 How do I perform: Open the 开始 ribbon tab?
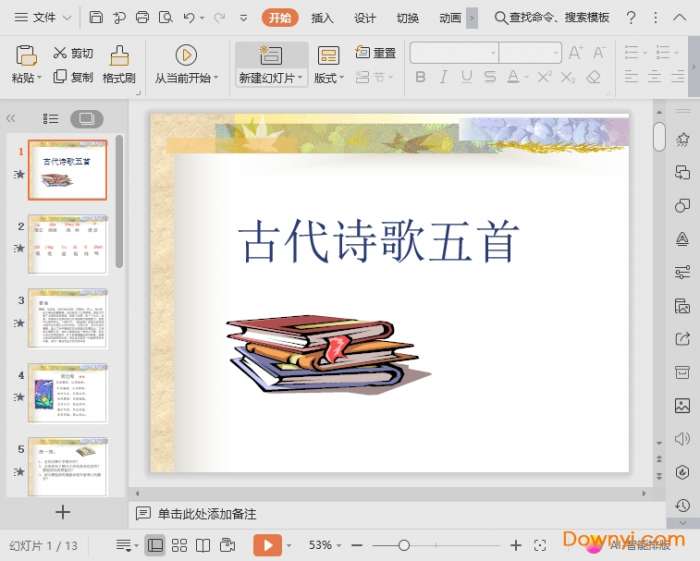pos(280,18)
